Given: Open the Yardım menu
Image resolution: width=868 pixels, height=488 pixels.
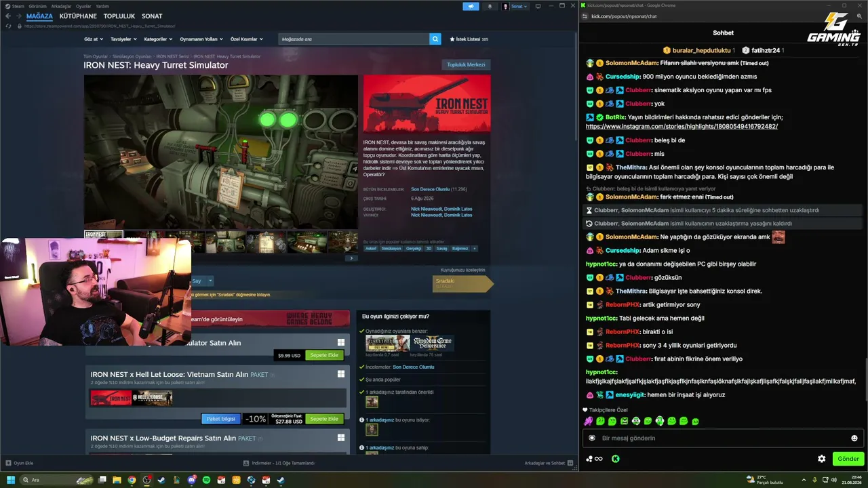Looking at the screenshot, I should [102, 6].
